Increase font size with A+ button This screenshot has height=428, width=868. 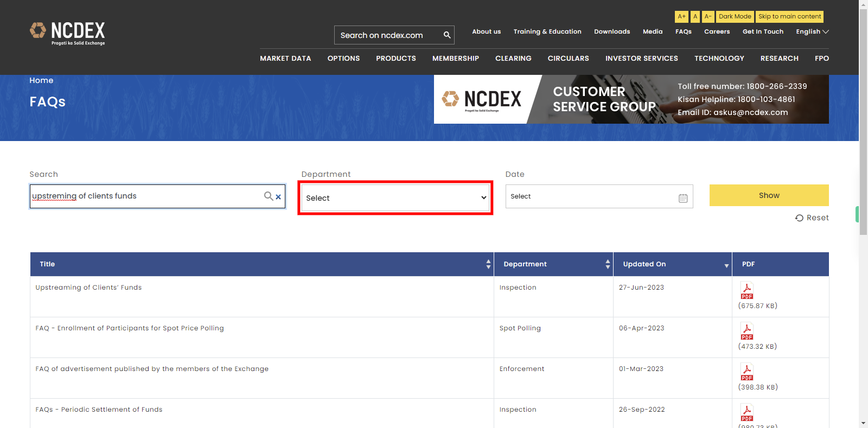click(x=681, y=17)
